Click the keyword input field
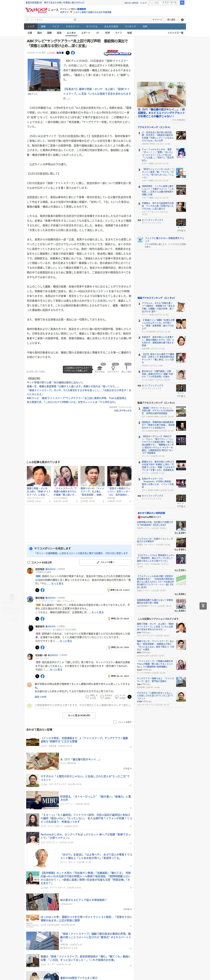This screenshot has height=980, width=210. 49,20
